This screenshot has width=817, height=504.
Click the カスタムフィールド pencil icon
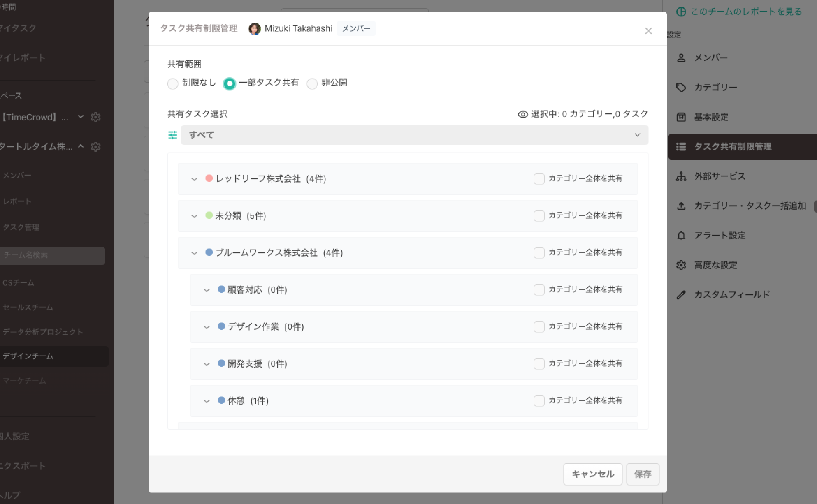click(x=681, y=295)
